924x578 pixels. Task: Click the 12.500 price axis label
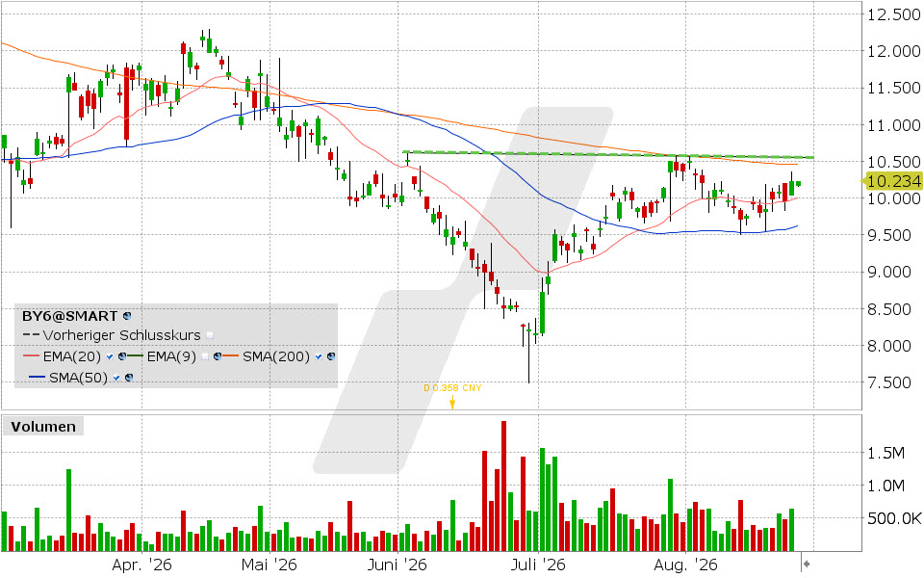[893, 14]
